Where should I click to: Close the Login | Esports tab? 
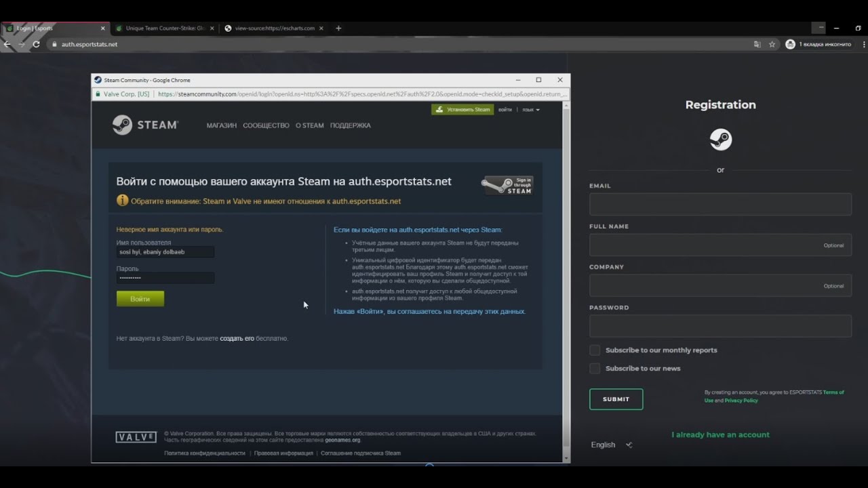click(103, 28)
